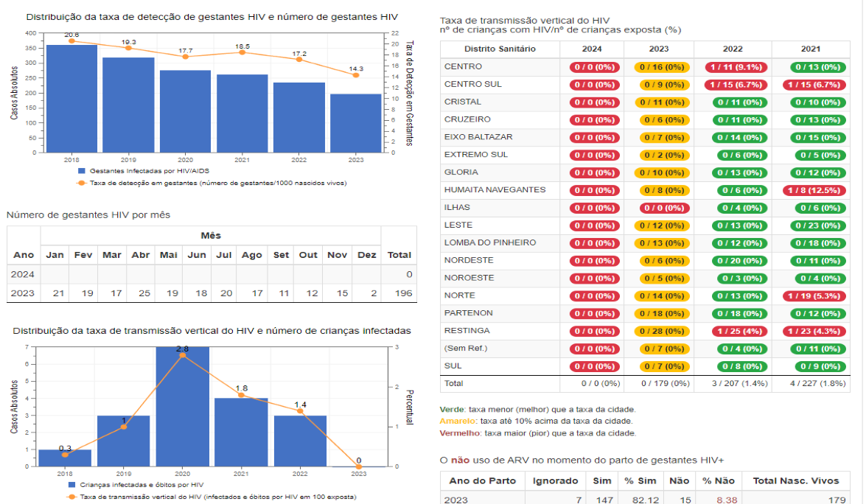Click LOMBA DO PINHEIRO 2021 badge 0 / 18 (0%)
This screenshot has width=866, height=504.
tap(817, 243)
